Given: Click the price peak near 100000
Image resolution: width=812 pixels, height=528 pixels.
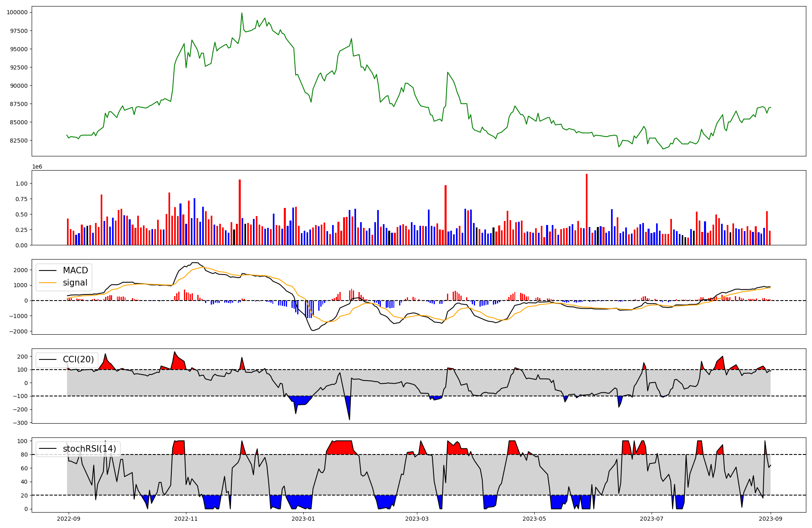Looking at the screenshot, I should 242,13.
